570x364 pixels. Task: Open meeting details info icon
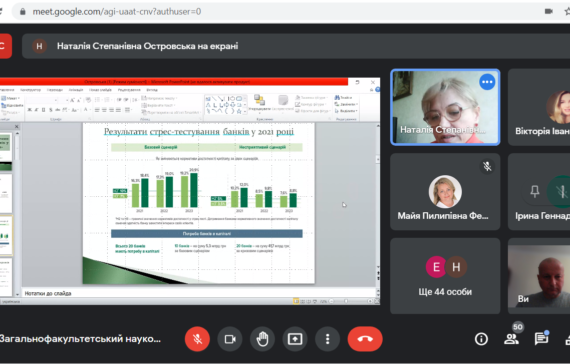point(481,339)
